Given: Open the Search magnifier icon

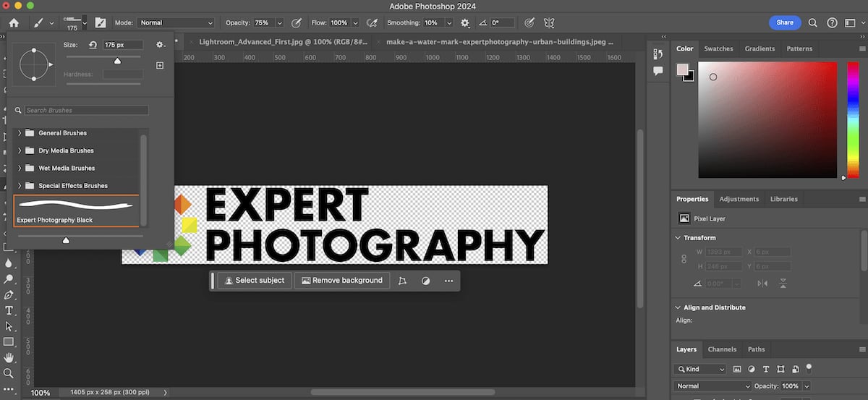Looking at the screenshot, I should (813, 23).
